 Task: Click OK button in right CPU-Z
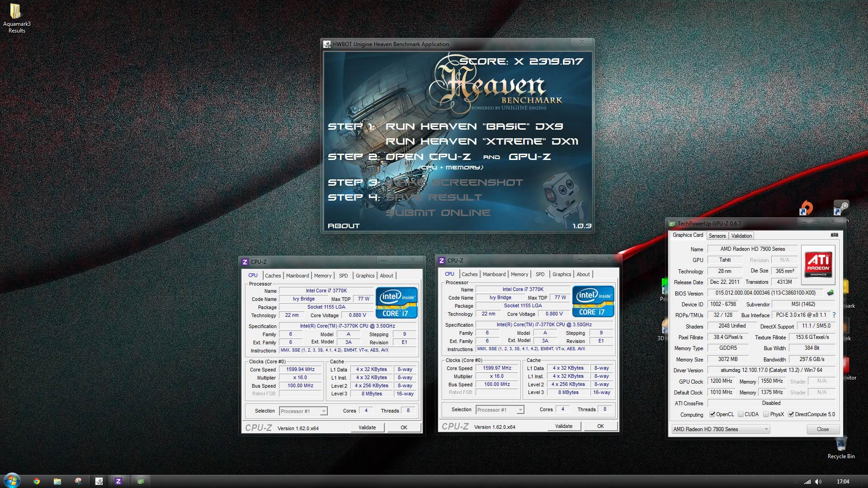(x=600, y=426)
